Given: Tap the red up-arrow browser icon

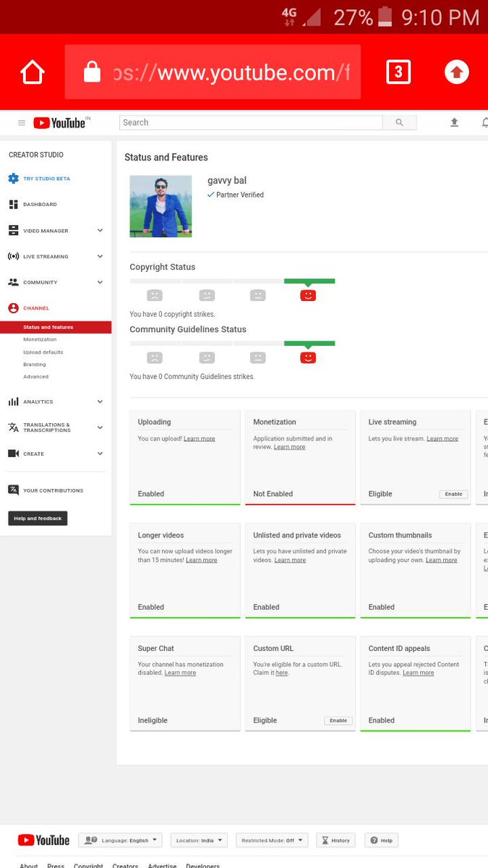Looking at the screenshot, I should [x=456, y=72].
